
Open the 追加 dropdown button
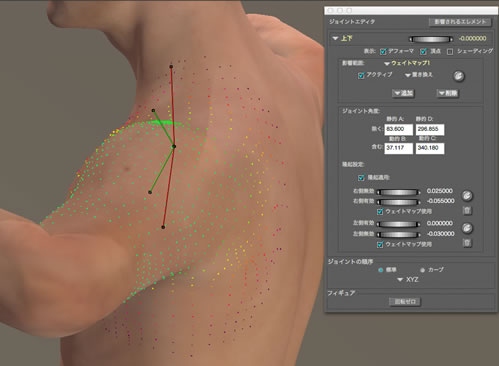tap(403, 93)
